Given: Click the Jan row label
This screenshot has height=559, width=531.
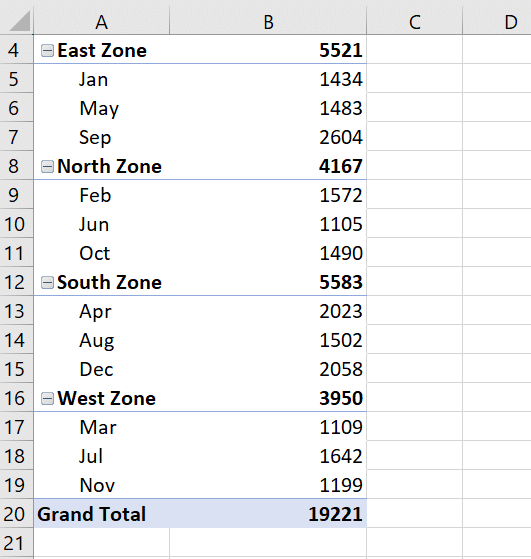Looking at the screenshot, I should coord(93,79).
